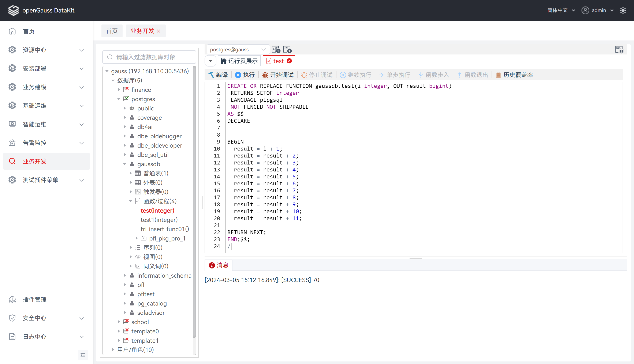The height and width of the screenshot is (364, 634).
Task: Focus the database object filter field
Action: pos(150,57)
